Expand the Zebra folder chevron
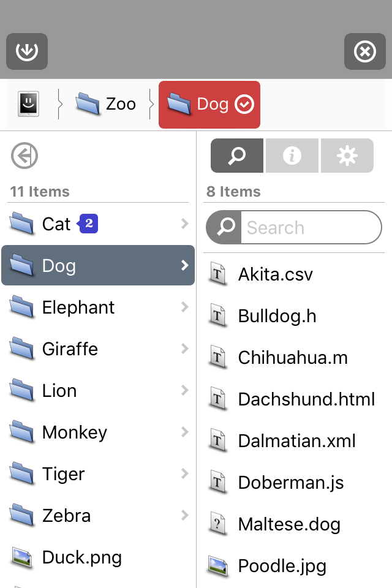Image resolution: width=392 pixels, height=588 pixels. pos(184,516)
